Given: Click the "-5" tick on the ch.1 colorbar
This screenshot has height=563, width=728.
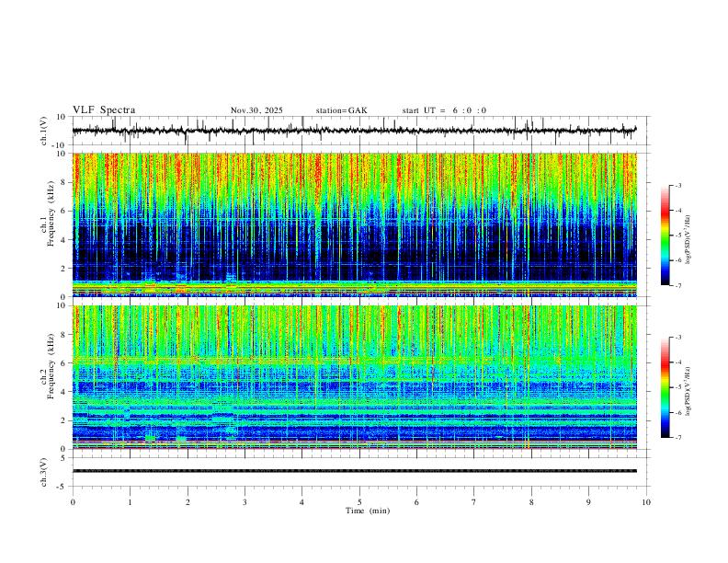Looking at the screenshot, I should (677, 236).
